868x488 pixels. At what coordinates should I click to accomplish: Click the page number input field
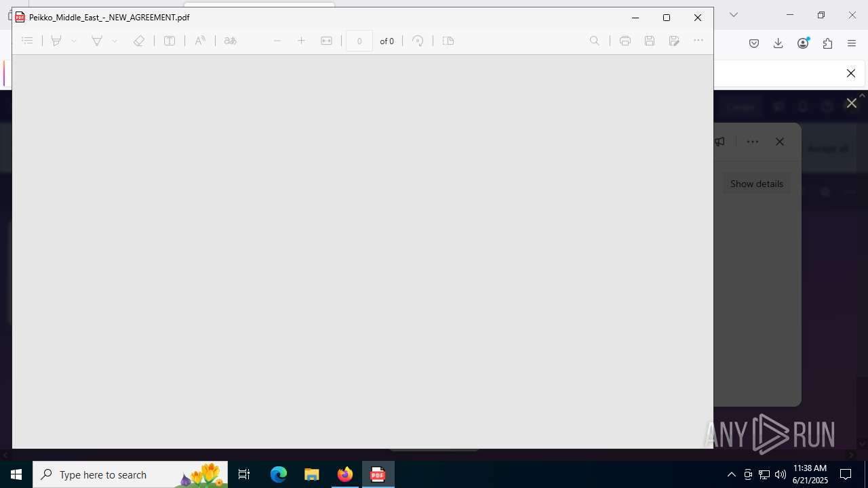[x=359, y=41]
